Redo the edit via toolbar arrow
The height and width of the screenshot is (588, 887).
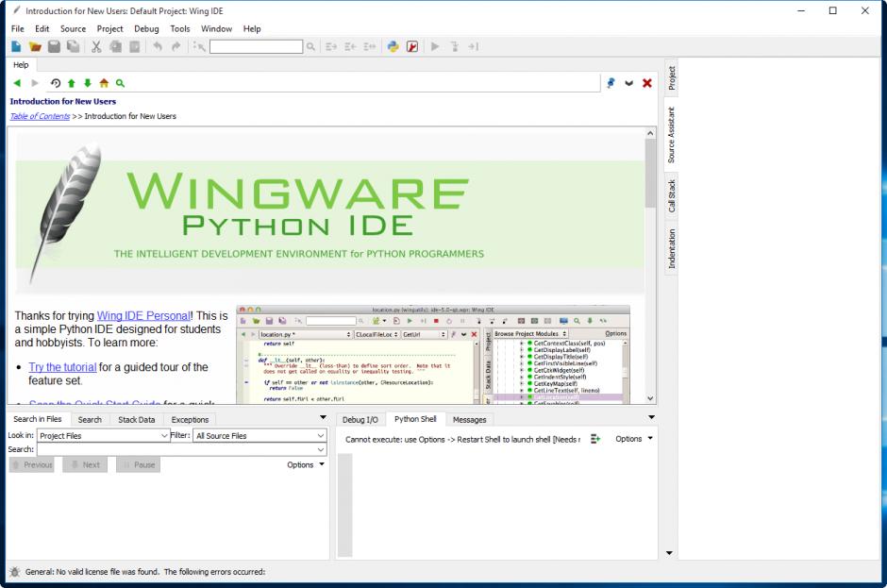click(176, 46)
